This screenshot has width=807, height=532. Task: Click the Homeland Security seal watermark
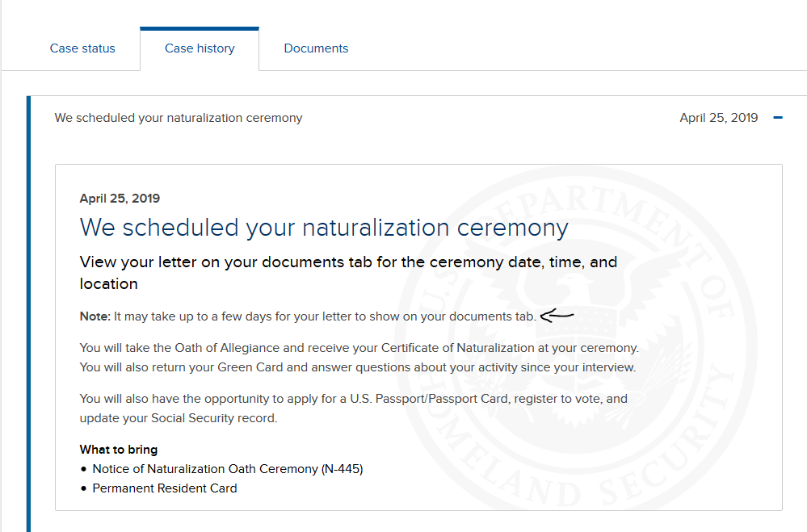(577, 340)
